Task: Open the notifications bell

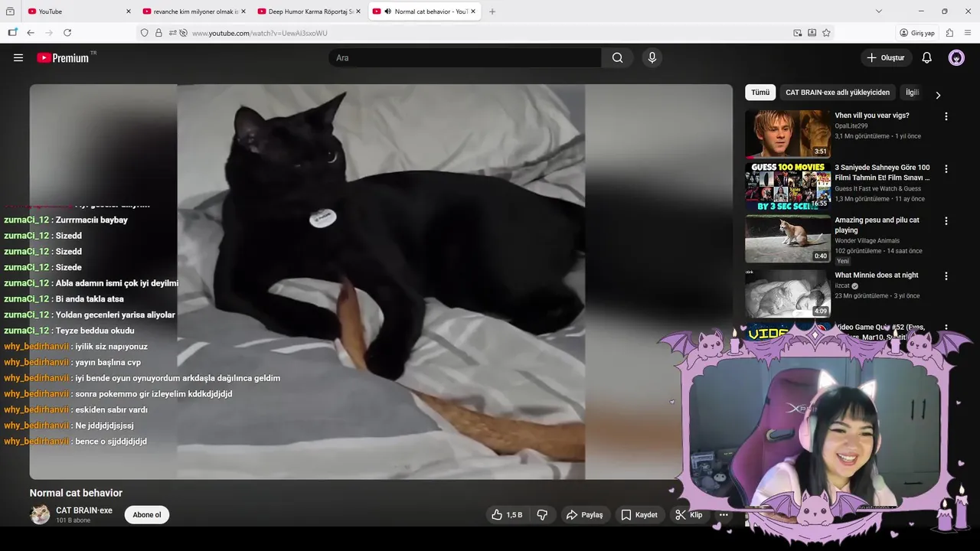Action: pos(926,57)
